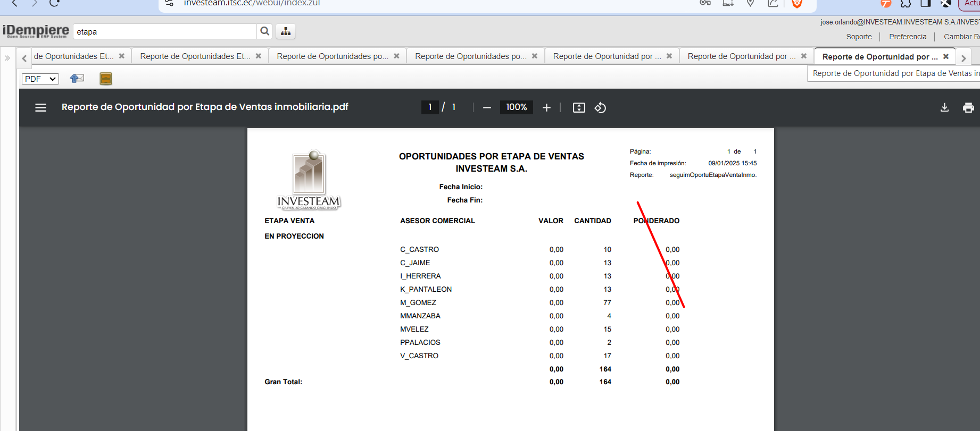Click the search field containing etapa
The image size is (980, 431).
tap(165, 31)
